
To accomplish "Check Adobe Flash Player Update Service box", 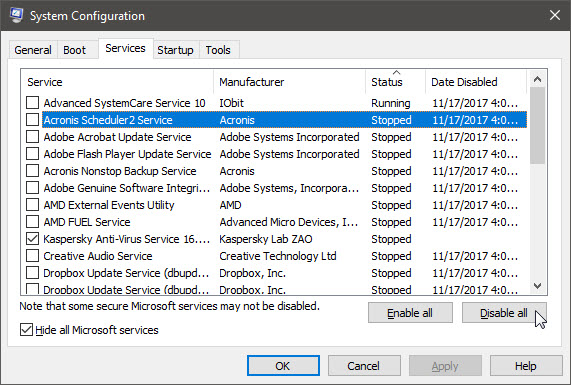I will 32,154.
